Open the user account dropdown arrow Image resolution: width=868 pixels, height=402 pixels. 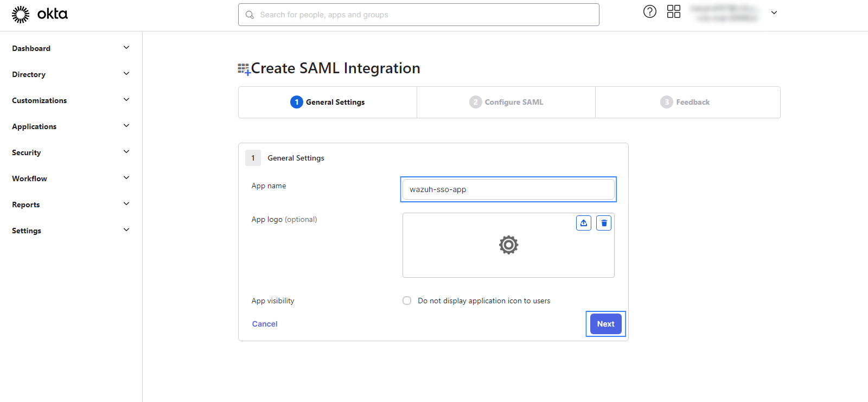click(x=774, y=12)
